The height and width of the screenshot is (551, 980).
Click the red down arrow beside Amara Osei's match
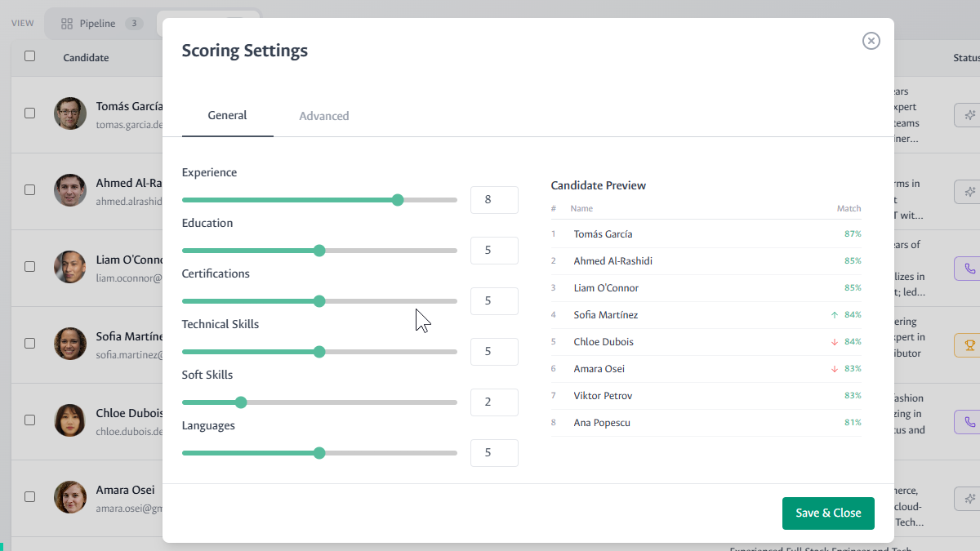click(834, 369)
